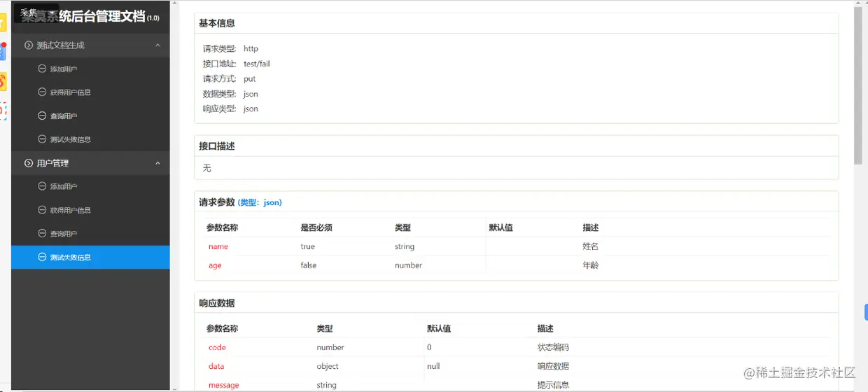Click the 状态编码 description cell
Viewport: 868px width, 392px height.
click(x=553, y=347)
